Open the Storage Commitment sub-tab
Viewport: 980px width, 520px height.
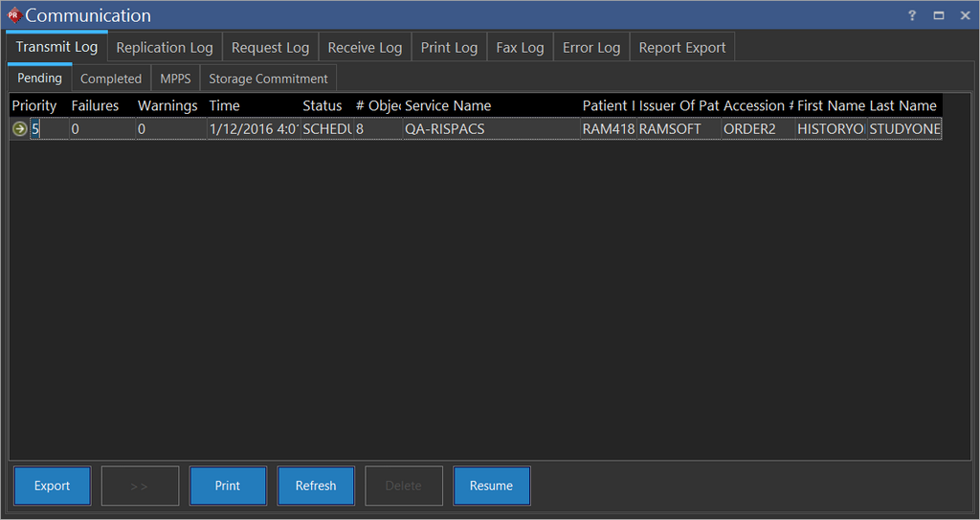(268, 79)
